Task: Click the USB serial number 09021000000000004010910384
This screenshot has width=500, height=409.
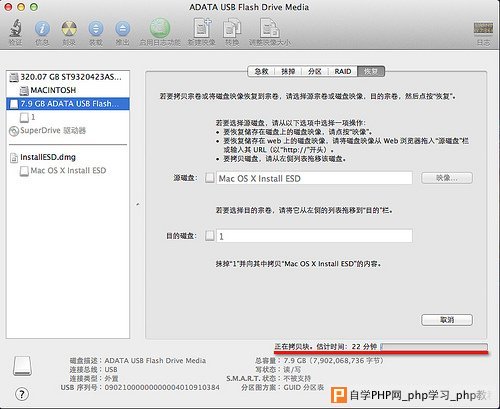Action: pyautogui.click(x=162, y=387)
